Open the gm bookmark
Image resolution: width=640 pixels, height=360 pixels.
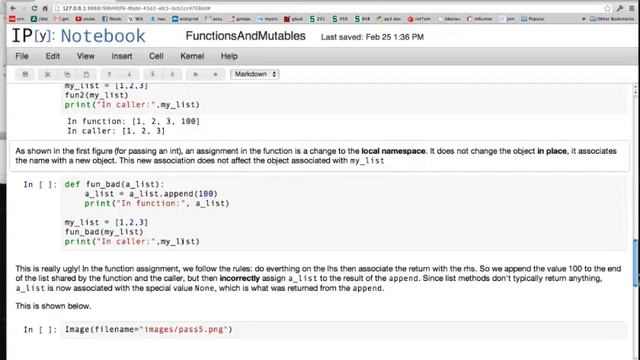(62, 19)
